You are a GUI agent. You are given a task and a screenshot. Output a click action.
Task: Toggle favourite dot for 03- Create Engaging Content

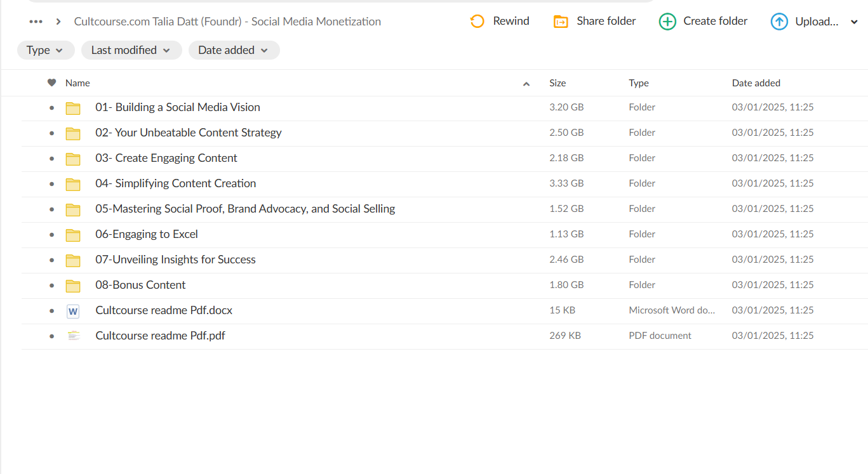click(52, 159)
